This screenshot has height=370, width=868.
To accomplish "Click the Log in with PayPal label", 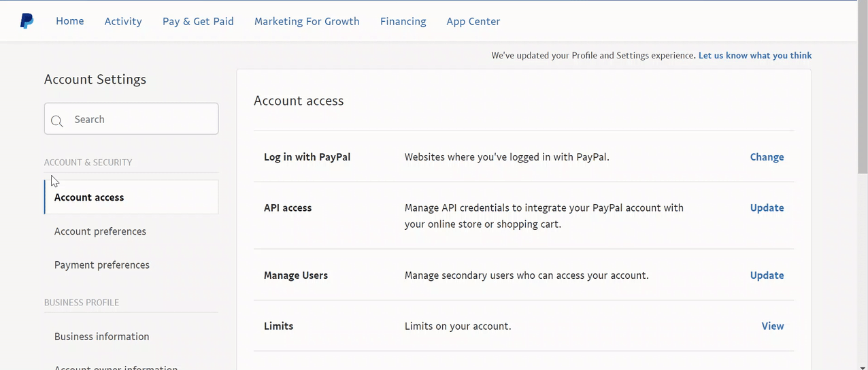I will [x=307, y=157].
